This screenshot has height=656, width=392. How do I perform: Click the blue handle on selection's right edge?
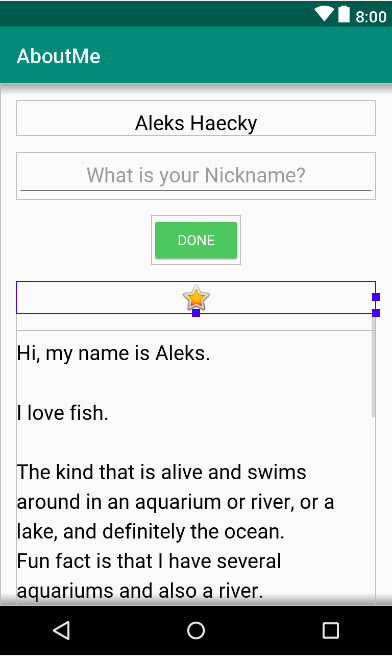[376, 297]
